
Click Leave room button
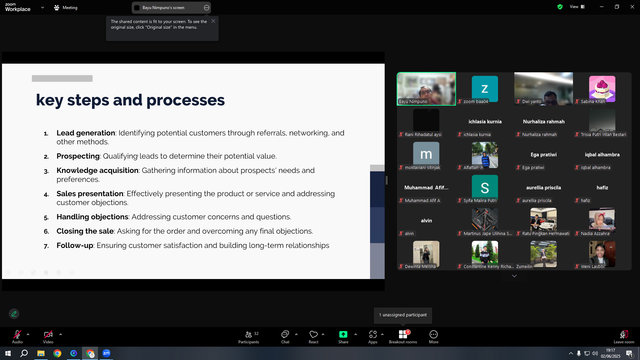[x=624, y=337]
